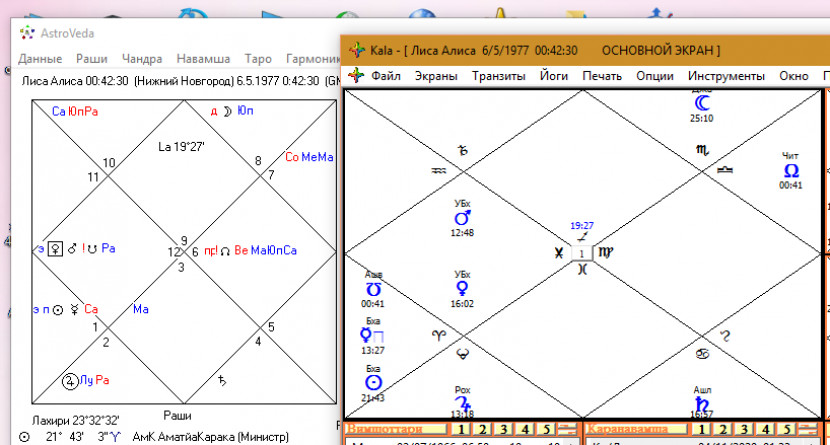The height and width of the screenshot is (445, 830).
Task: Click the Aquarius sign symbol in Kala chart
Action: coord(439,171)
